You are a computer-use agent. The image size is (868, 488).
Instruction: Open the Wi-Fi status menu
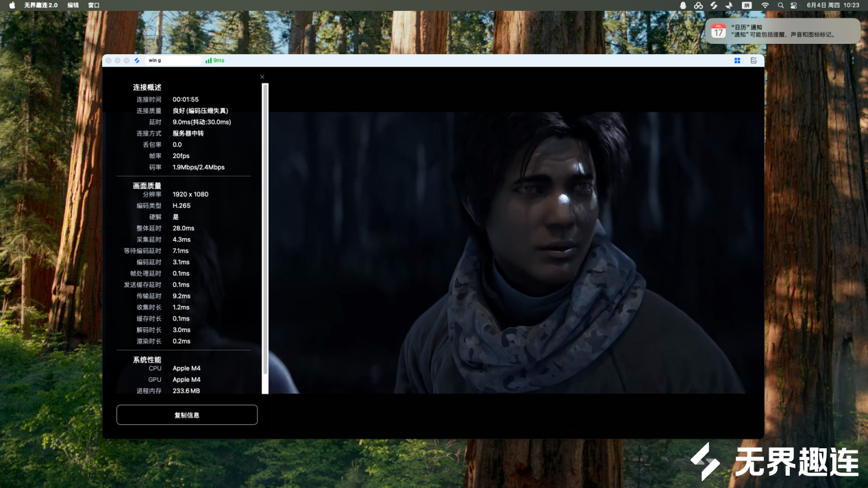point(765,5)
